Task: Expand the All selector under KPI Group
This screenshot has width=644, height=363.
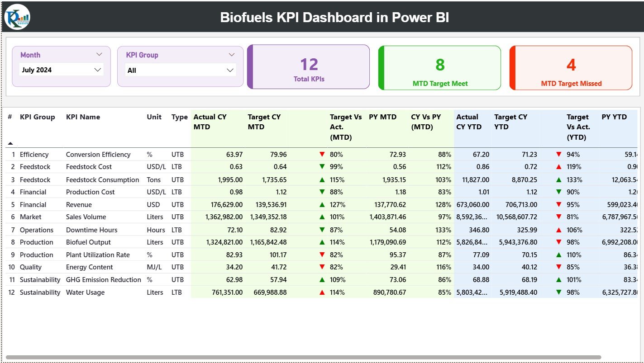Action: point(230,70)
